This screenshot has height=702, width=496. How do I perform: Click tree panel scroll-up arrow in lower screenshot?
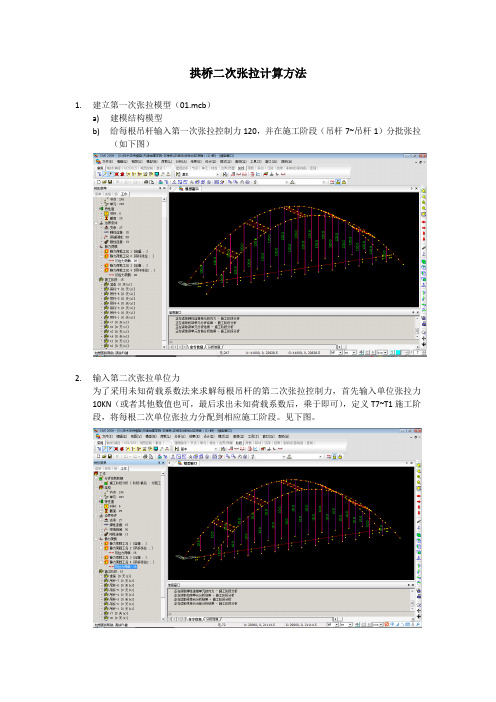click(x=163, y=474)
